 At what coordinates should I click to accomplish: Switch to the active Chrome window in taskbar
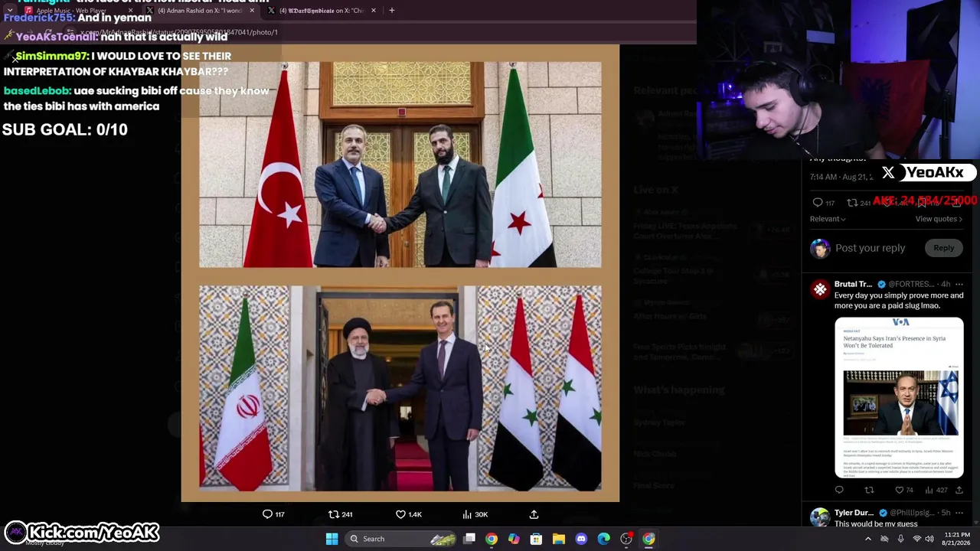pos(648,539)
